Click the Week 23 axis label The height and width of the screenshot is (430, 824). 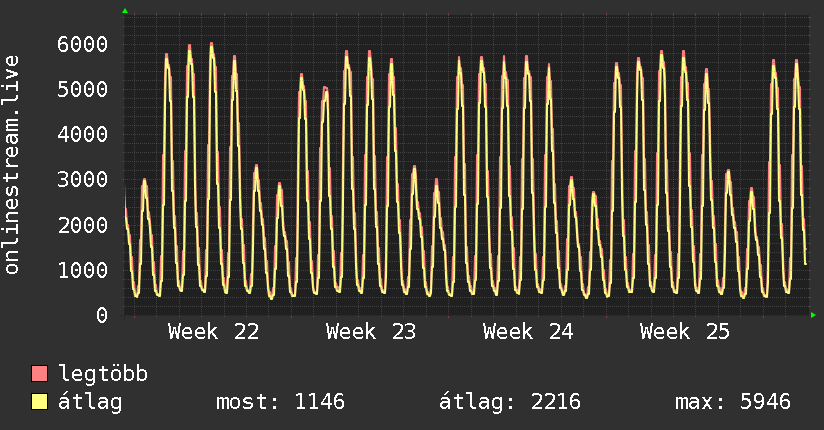click(371, 332)
